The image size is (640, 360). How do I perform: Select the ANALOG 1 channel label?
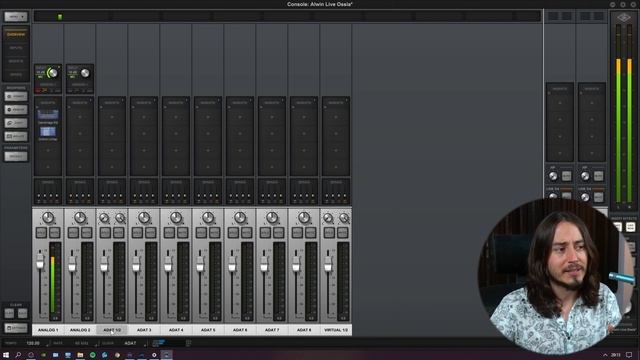click(48, 330)
